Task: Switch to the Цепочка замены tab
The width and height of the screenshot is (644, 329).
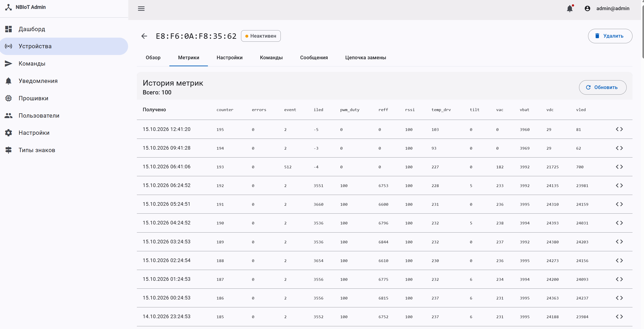Action: (x=366, y=57)
